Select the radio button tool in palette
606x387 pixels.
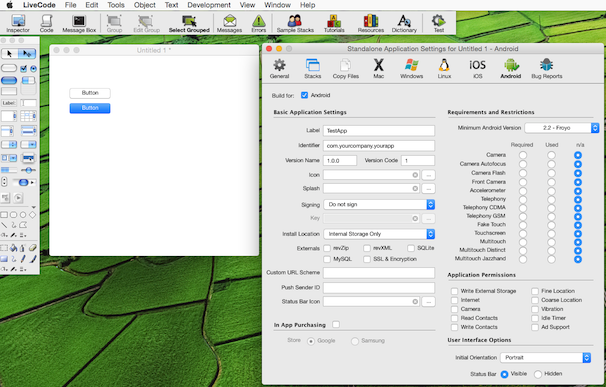[34, 69]
